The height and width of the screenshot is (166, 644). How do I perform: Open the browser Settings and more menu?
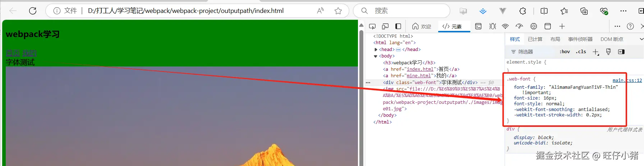coord(624,11)
